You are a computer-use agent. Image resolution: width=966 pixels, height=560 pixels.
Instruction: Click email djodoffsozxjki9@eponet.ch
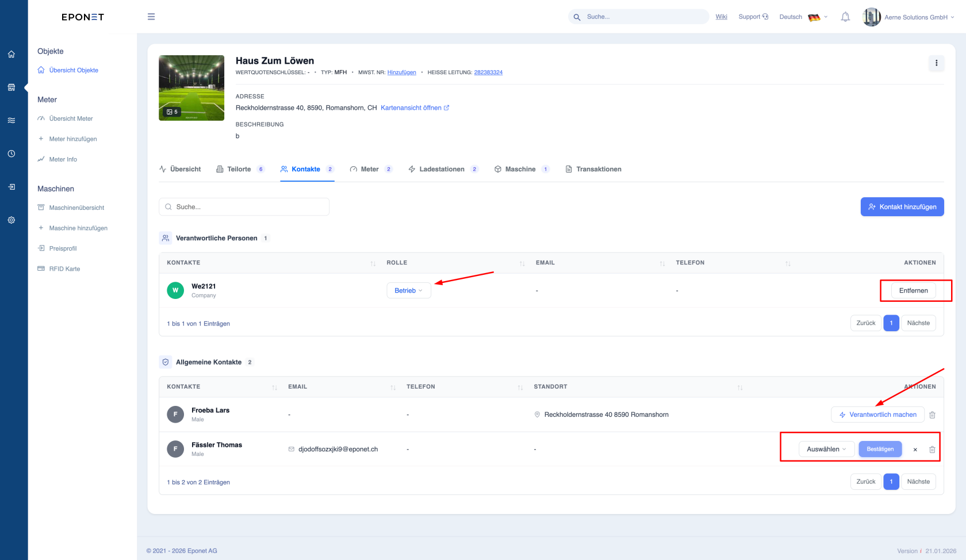(338, 449)
